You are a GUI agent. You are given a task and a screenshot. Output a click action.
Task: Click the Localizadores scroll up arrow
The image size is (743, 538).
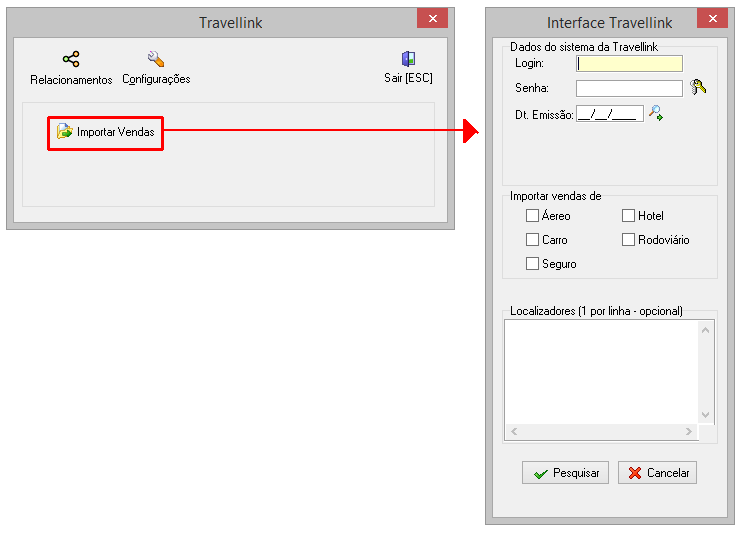click(x=705, y=330)
